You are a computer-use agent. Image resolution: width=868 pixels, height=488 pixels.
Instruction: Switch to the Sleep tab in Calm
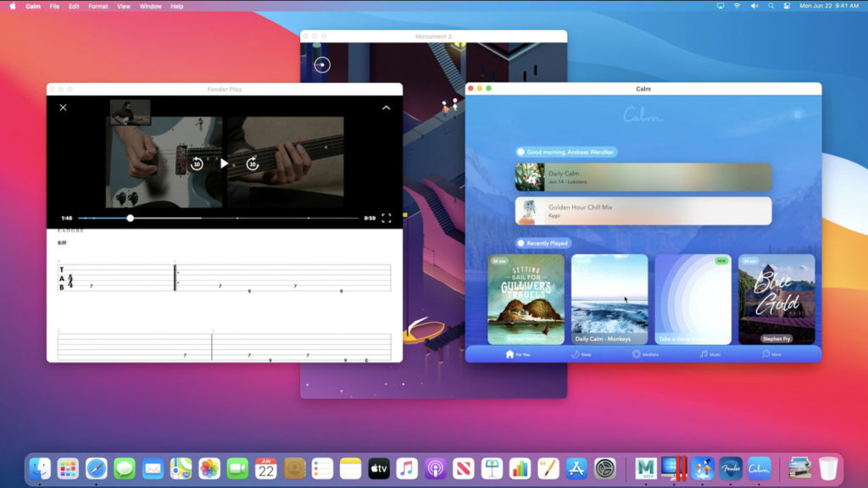581,354
